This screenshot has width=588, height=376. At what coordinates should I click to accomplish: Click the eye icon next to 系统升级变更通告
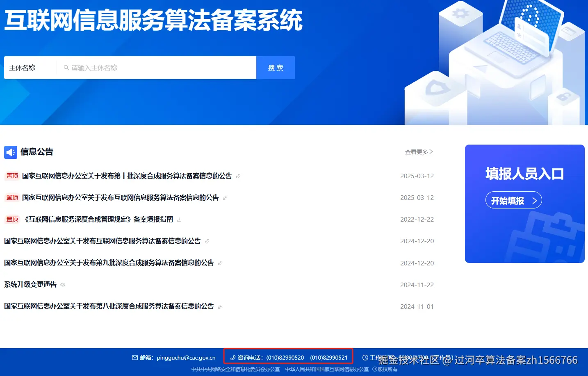(x=62, y=285)
